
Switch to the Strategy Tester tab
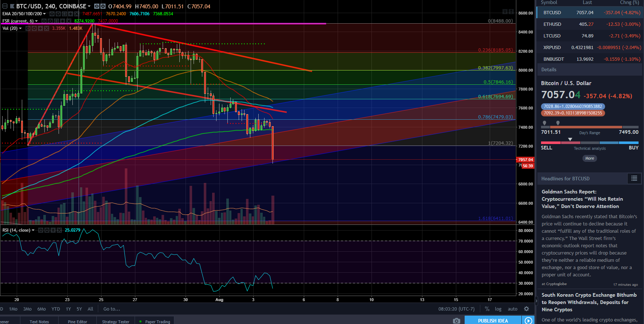click(x=116, y=321)
